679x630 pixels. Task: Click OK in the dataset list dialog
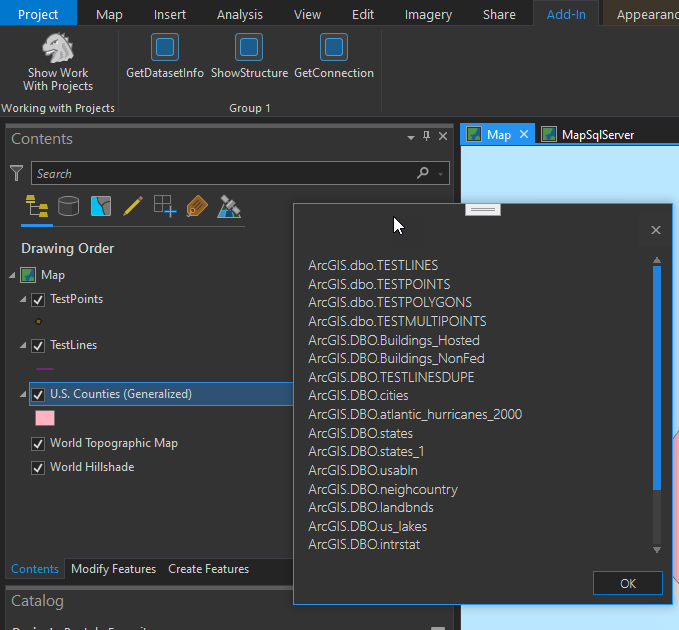pyautogui.click(x=627, y=583)
